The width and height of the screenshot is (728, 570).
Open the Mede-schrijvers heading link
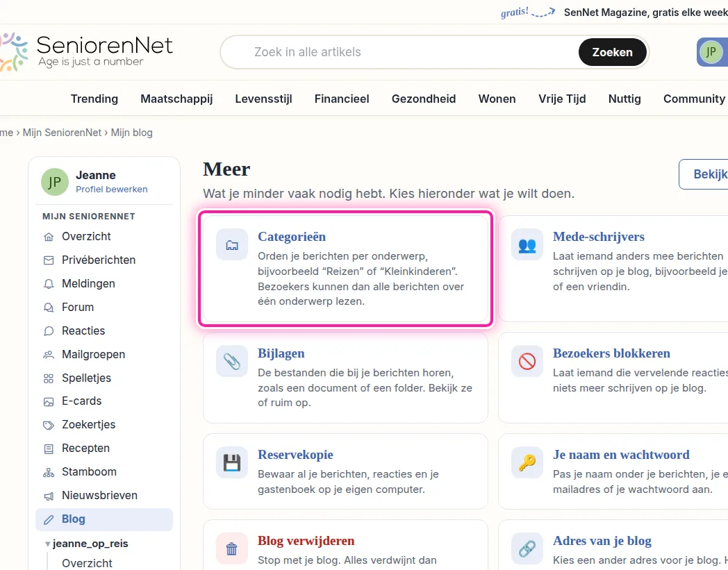click(599, 237)
